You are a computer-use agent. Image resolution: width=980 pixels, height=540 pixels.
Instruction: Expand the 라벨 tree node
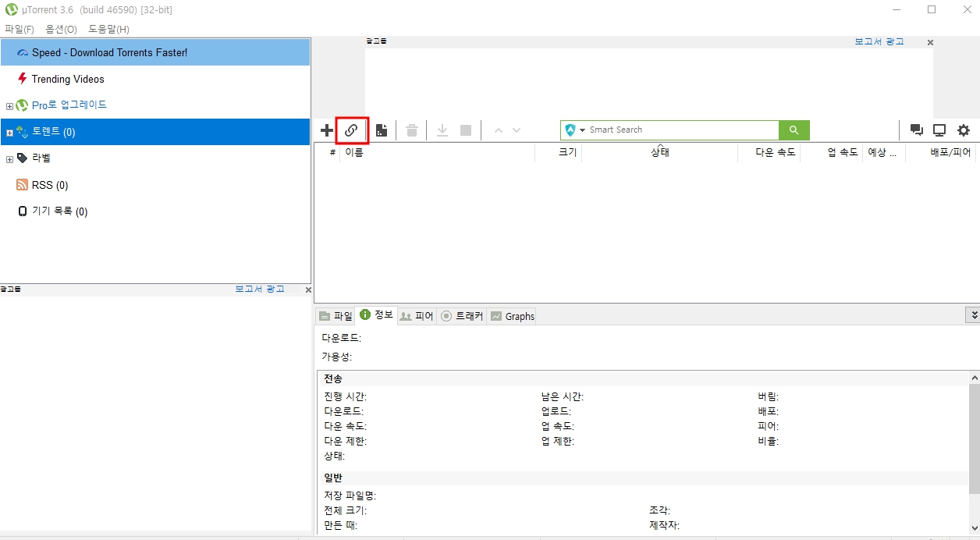9,159
